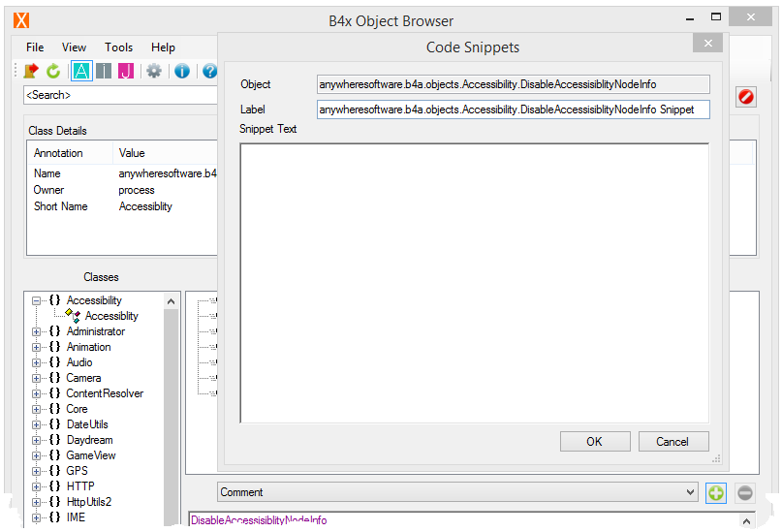Screen dimensions: 782x532
Task: Click OK in Code Snippets dialog
Action: [594, 442]
